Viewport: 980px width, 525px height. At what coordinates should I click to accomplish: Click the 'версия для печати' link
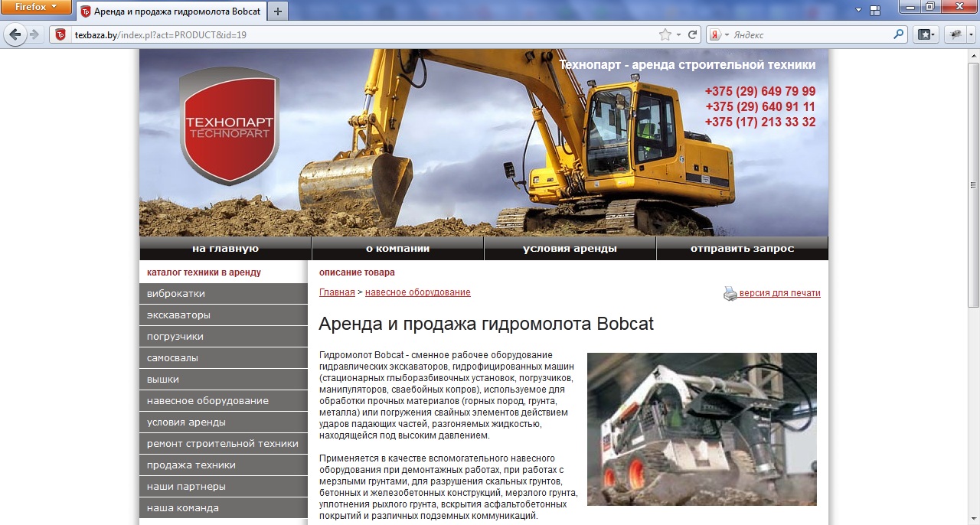(779, 293)
